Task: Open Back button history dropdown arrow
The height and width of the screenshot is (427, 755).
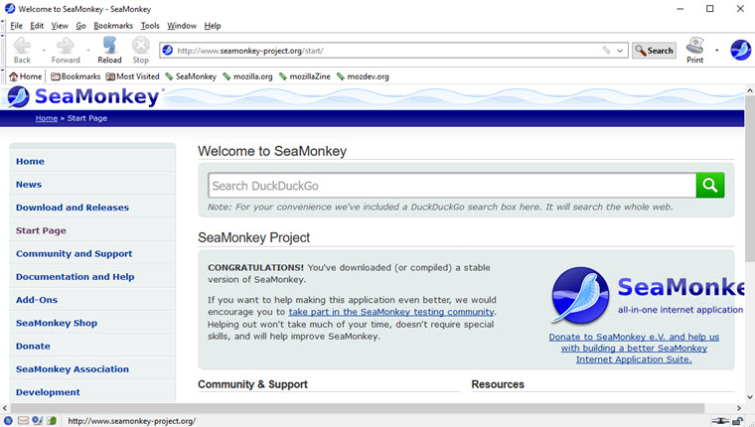Action: [x=43, y=50]
